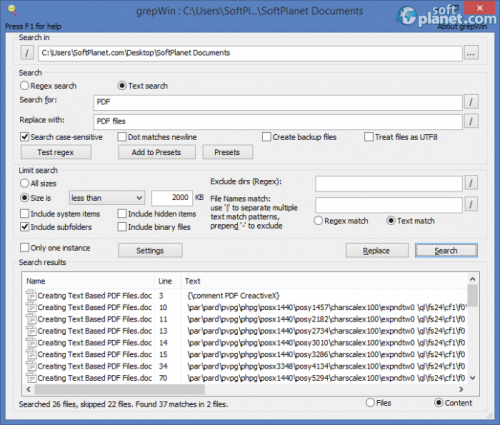The height and width of the screenshot is (425, 500).
Task: Click slash button next to Exclude dirs field
Action: (x=471, y=183)
